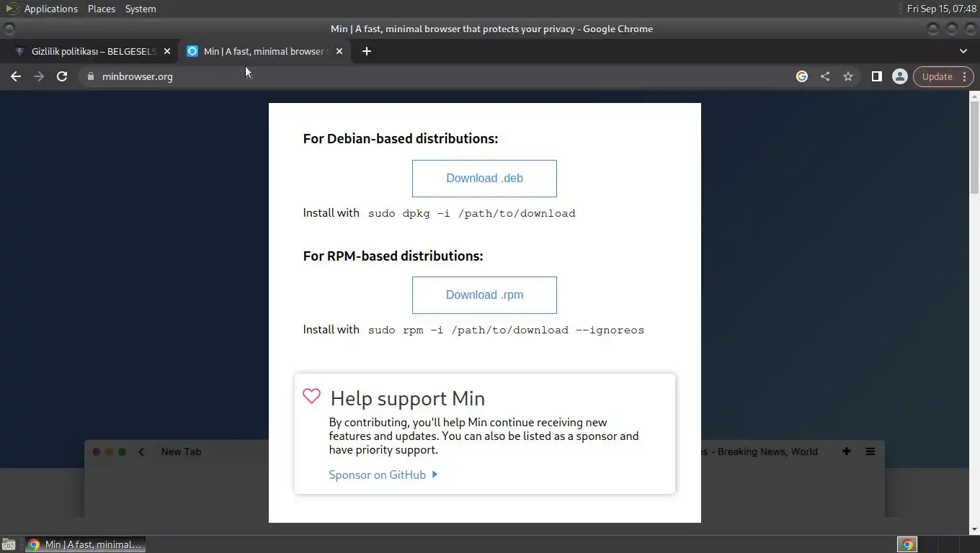Click the clock showing Fri Sep 15, 07:48
Screen dimensions: 980x553
[942, 9]
